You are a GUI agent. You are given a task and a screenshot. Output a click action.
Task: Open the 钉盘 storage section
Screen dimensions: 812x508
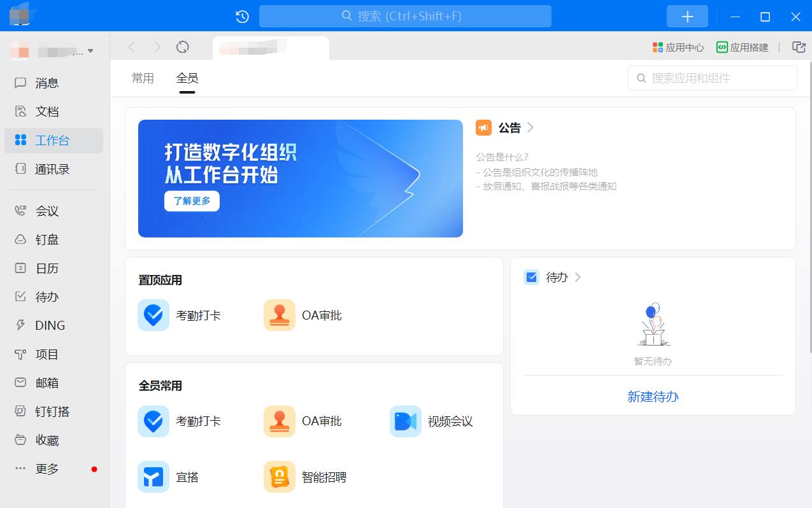pos(46,239)
